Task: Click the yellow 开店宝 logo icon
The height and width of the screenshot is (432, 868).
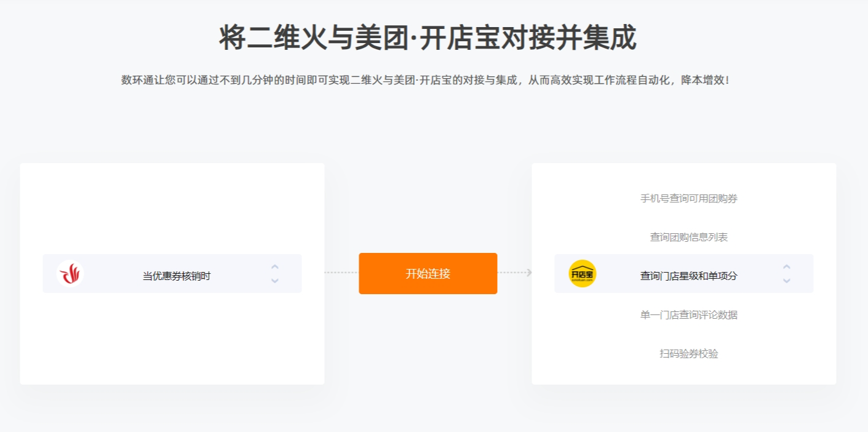Action: 582,274
